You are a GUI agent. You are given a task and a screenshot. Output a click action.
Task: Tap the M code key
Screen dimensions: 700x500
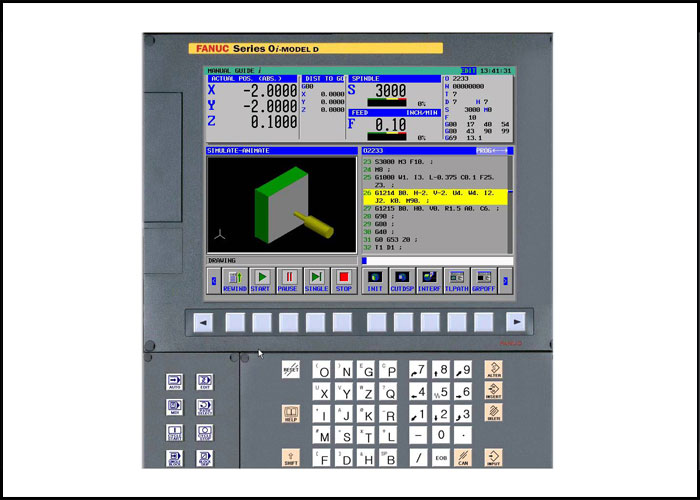321,435
